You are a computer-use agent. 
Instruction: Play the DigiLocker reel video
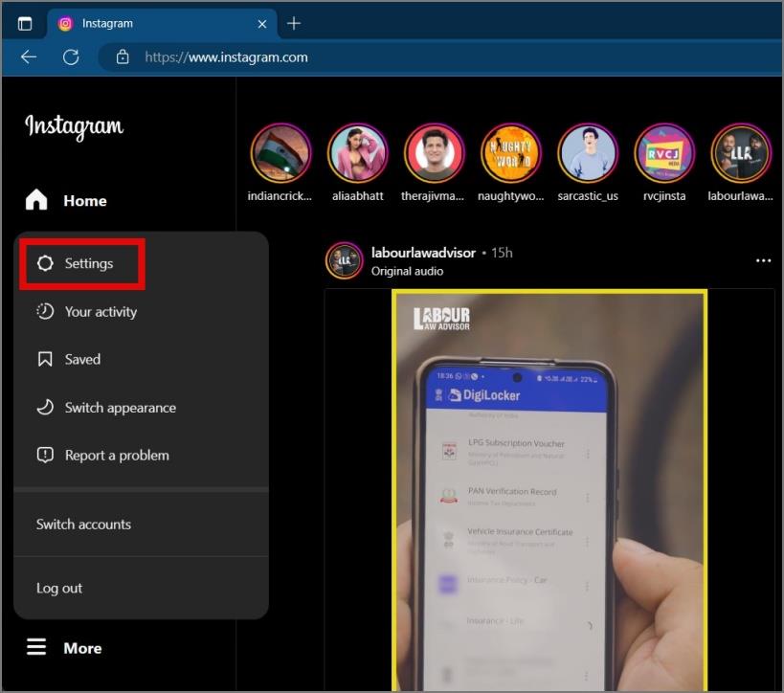click(549, 490)
